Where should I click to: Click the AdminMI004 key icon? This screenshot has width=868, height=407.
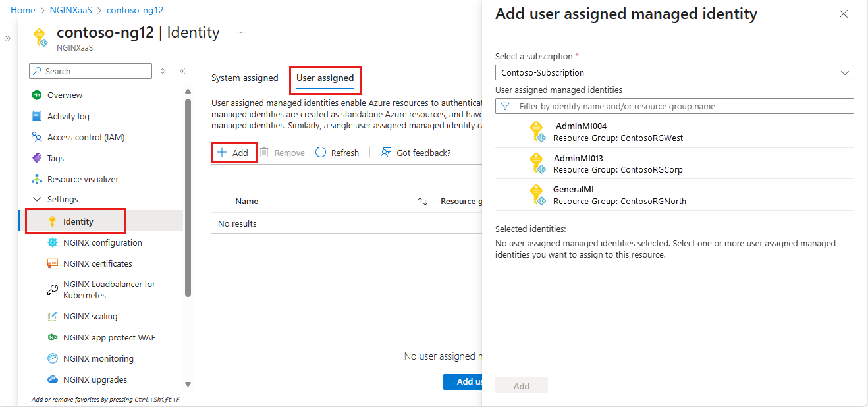coord(537,132)
